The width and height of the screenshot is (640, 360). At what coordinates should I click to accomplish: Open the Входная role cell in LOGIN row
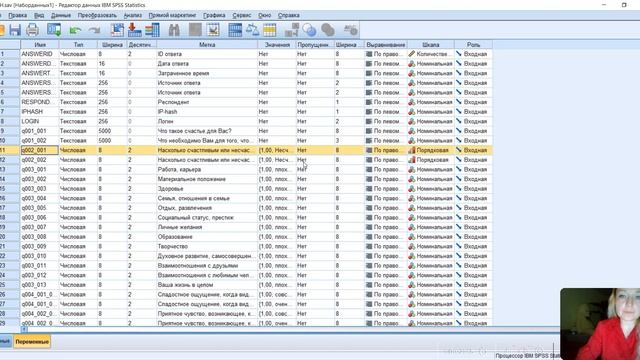[x=473, y=121]
